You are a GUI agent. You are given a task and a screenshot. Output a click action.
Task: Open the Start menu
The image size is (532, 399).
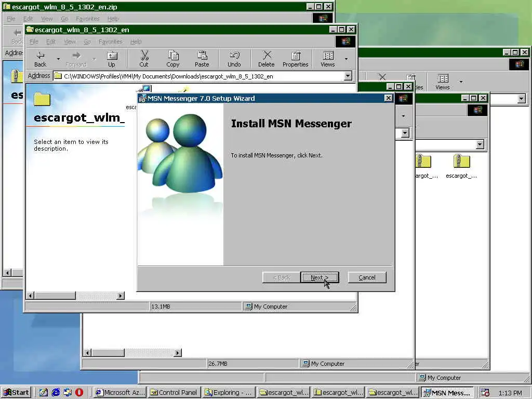tap(16, 393)
